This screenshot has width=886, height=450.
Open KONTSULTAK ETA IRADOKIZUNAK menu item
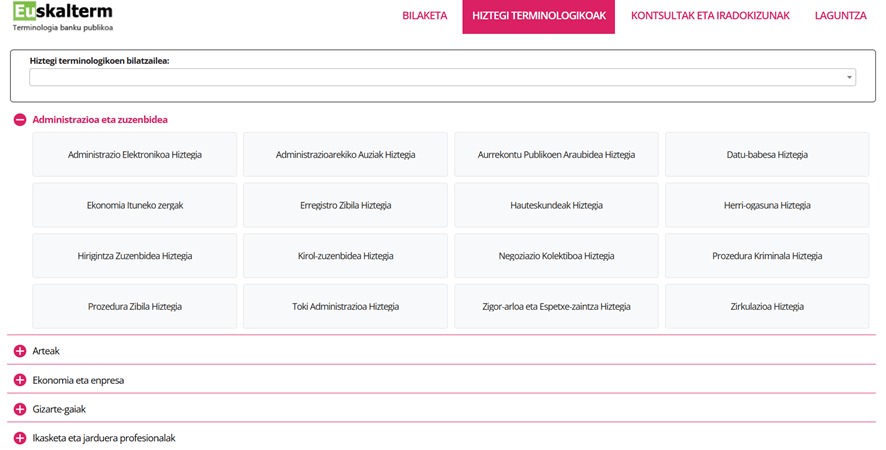tap(710, 16)
